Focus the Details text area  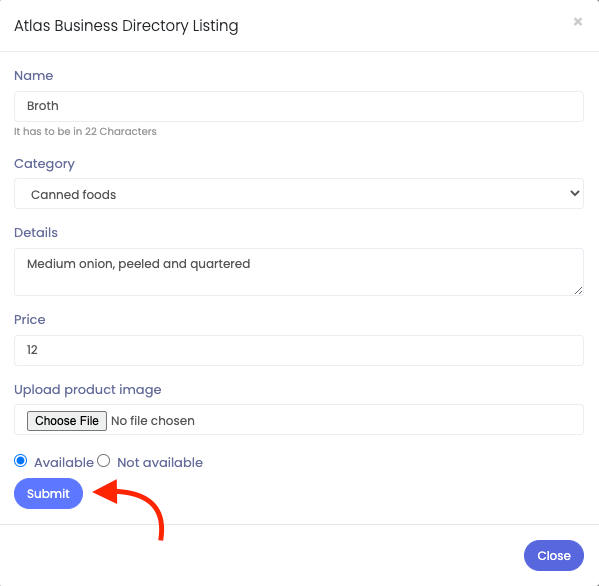(299, 272)
